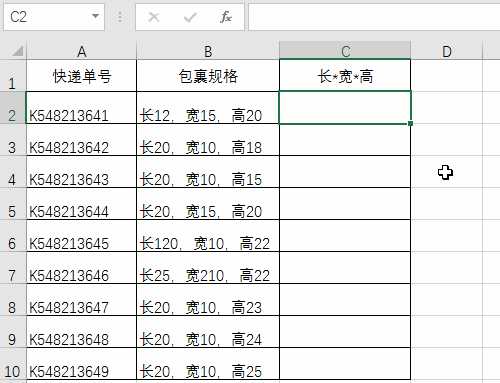Select cell with K548213648

pos(82,332)
